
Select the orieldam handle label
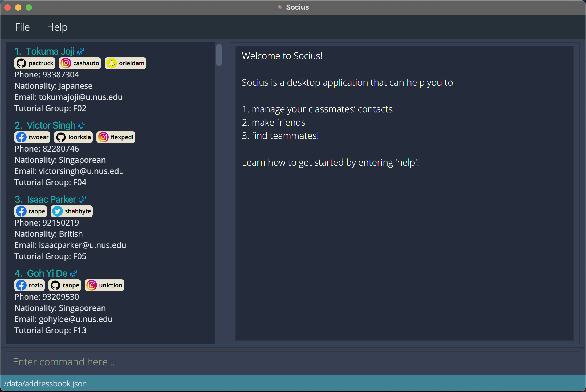point(132,63)
